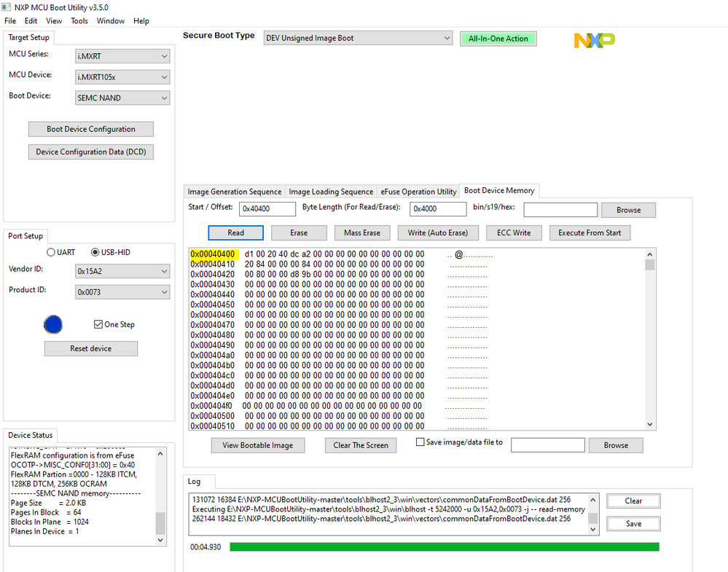Click the Target Setup tab

coord(29,38)
